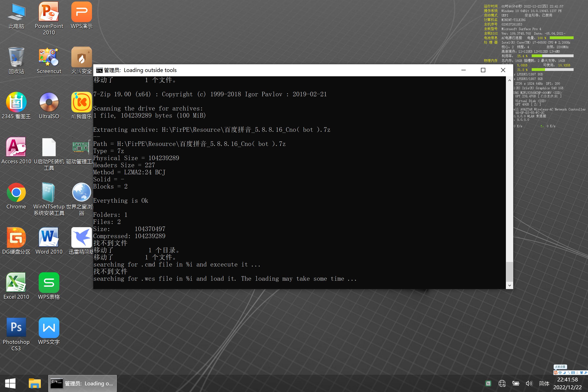
Task: Click the console vertical scrollbar thumb
Action: [510, 272]
